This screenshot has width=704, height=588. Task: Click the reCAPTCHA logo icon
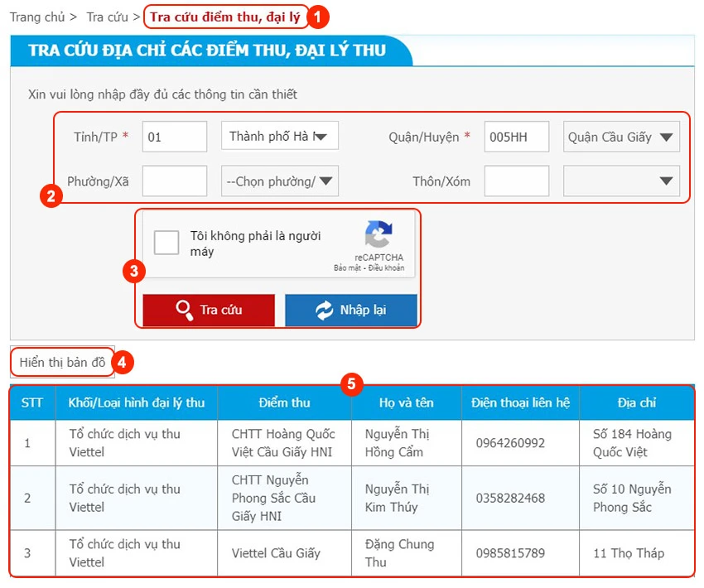tap(379, 234)
